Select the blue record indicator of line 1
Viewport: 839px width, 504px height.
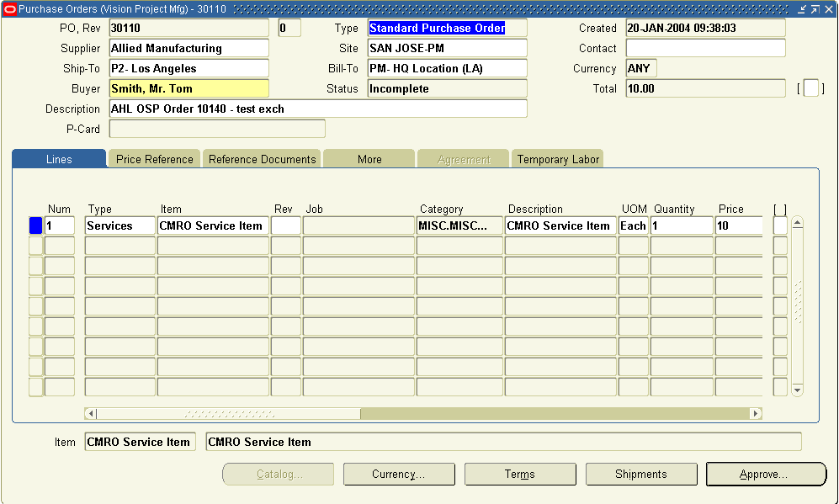[35, 225]
